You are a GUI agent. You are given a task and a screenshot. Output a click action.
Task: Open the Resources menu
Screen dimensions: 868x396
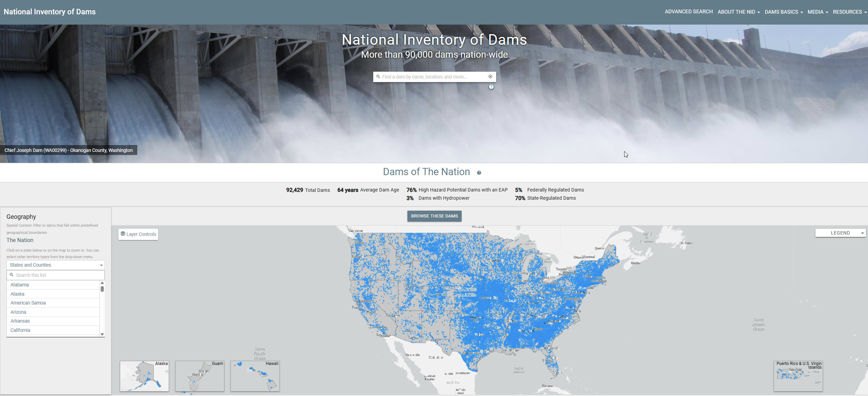tap(850, 12)
